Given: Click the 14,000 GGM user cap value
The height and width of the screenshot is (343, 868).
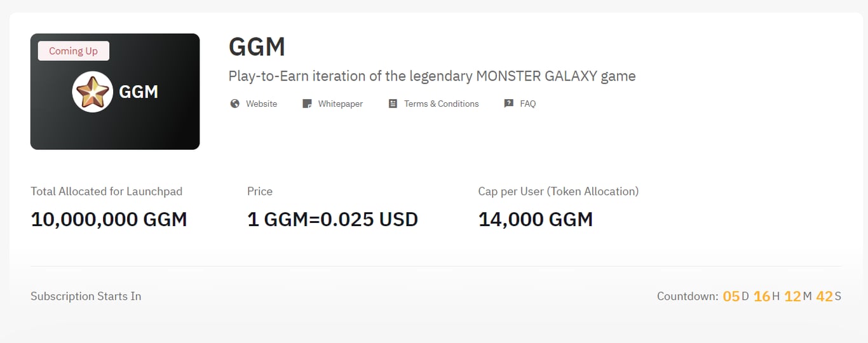Looking at the screenshot, I should click(x=535, y=219).
